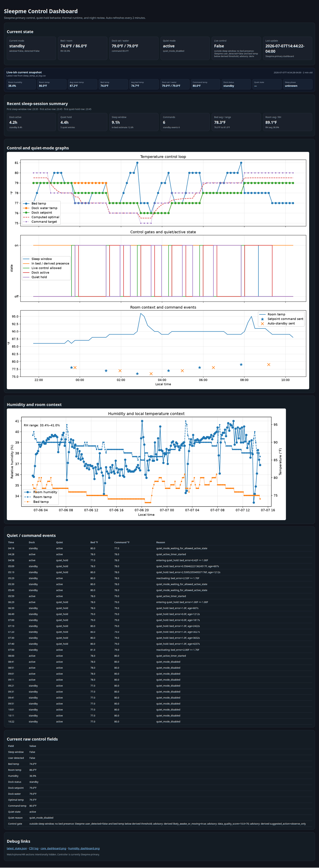The height and width of the screenshot is (868, 319).
Task: Click the Quiet hold legend entry in gates chart
Action: point(35,277)
